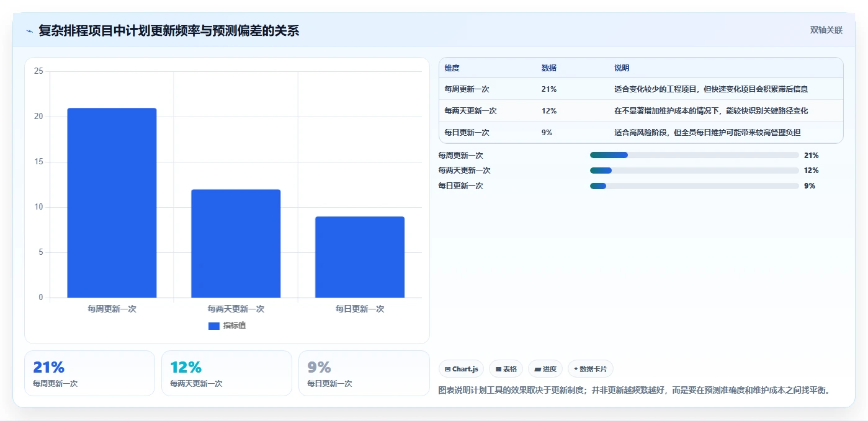Select table cell 每周更新一次
Image resolution: width=868 pixels, height=421 pixels.
(x=467, y=89)
